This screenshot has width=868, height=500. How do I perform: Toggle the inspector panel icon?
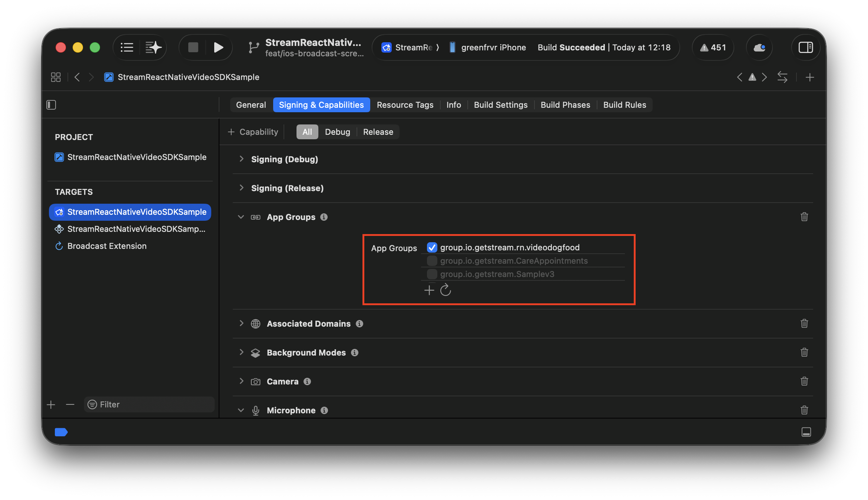[806, 47]
